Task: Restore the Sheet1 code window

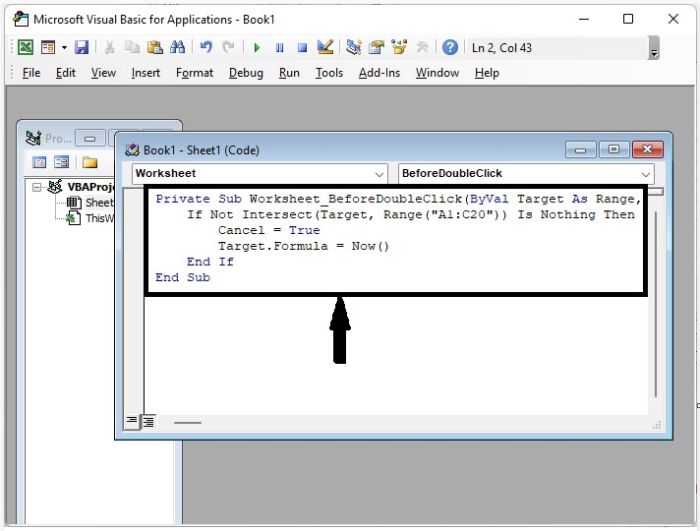Action: (x=614, y=150)
